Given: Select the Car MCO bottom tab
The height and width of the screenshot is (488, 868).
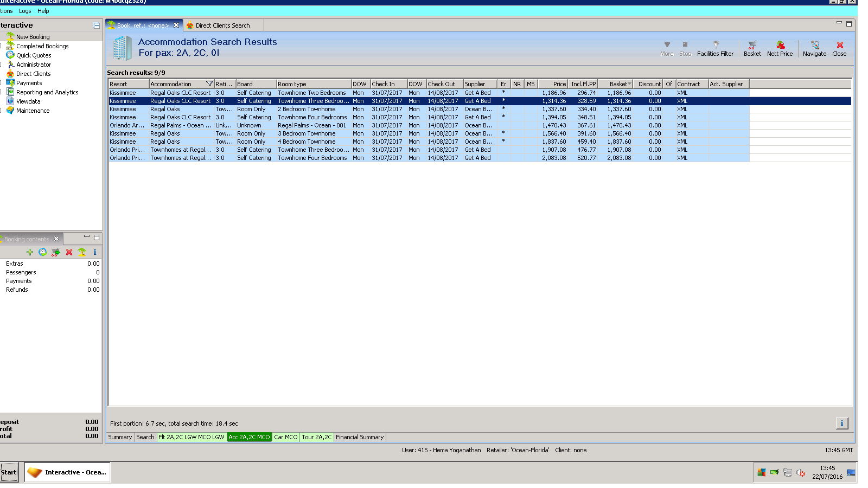Looking at the screenshot, I should [285, 437].
